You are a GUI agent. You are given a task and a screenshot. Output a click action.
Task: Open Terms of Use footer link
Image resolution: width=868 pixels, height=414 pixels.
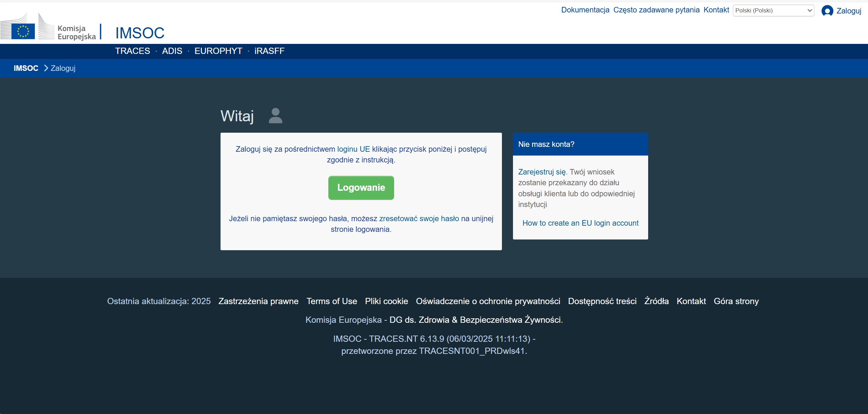(332, 301)
